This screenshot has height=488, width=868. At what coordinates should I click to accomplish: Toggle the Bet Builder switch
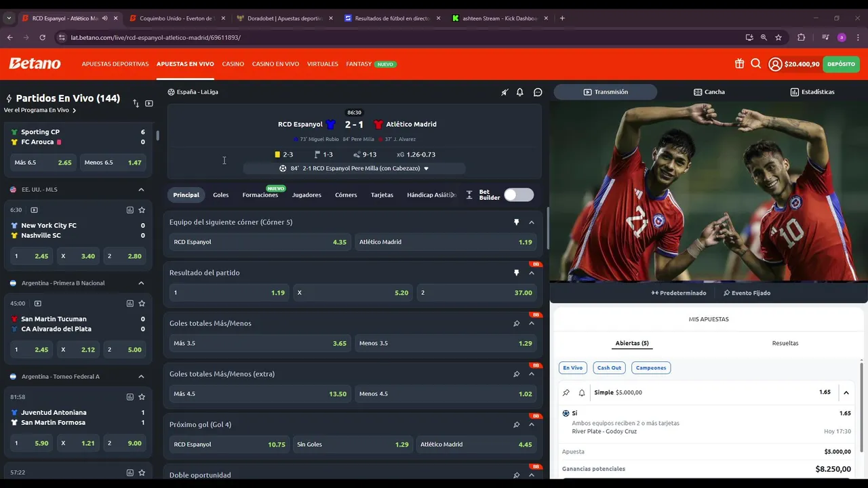tap(519, 195)
